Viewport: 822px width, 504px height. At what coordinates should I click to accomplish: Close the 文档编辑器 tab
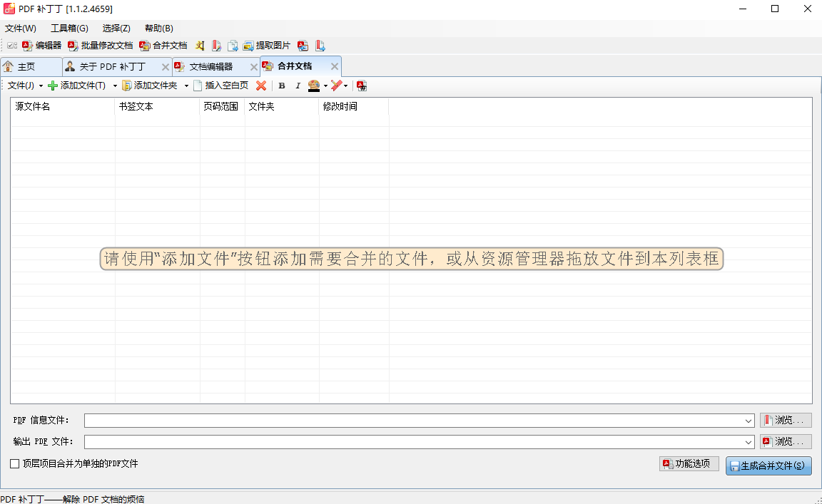pyautogui.click(x=254, y=67)
